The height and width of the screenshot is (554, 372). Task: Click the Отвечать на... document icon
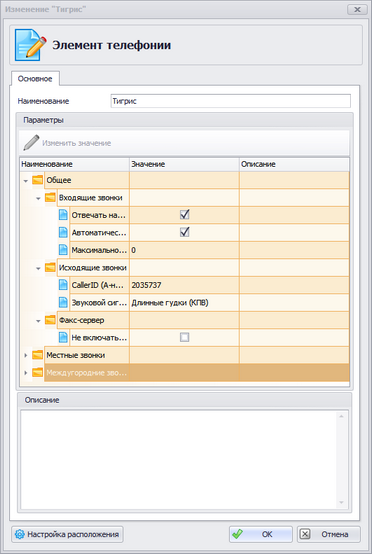[63, 215]
